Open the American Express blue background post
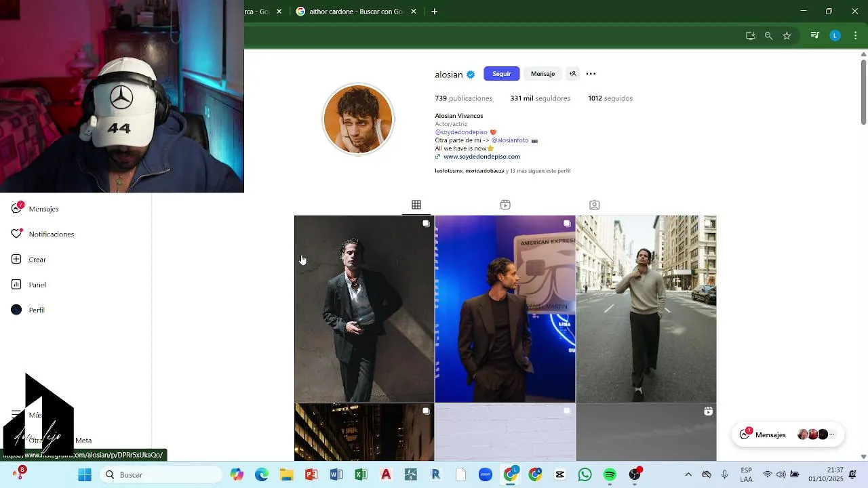 pyautogui.click(x=505, y=309)
